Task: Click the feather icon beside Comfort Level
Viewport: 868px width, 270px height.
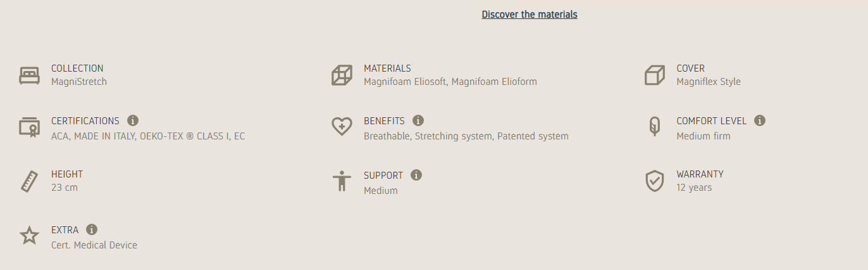Action: [x=654, y=127]
